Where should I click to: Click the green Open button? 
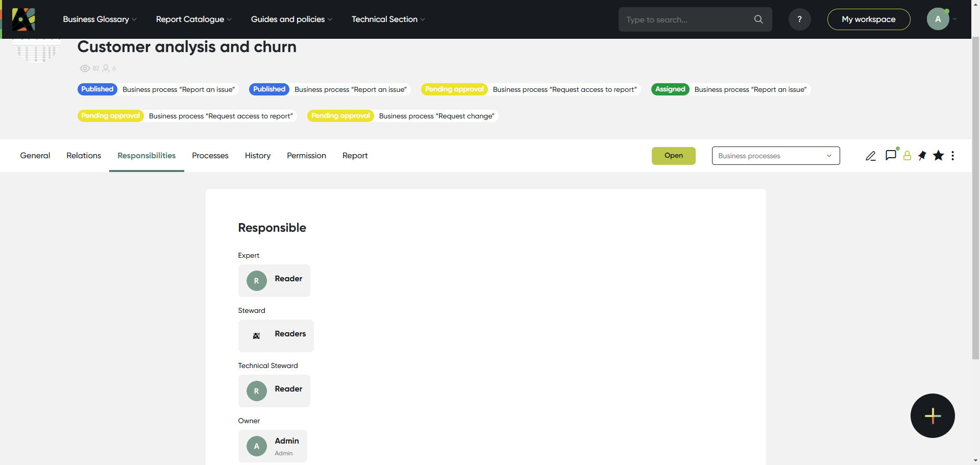(673, 156)
